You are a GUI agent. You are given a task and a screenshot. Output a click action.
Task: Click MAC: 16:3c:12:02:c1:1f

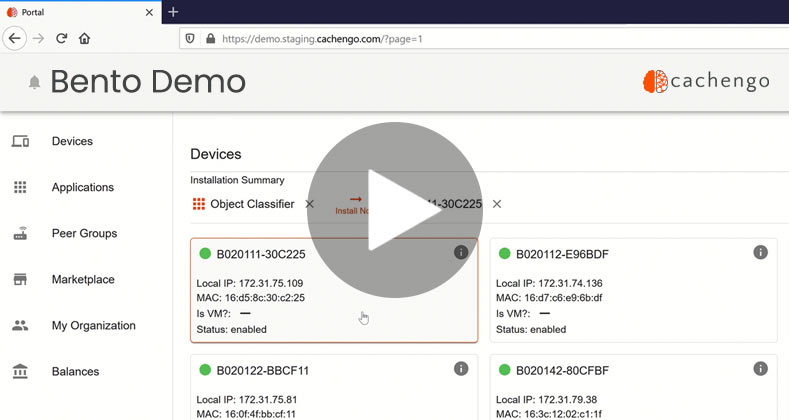click(548, 414)
